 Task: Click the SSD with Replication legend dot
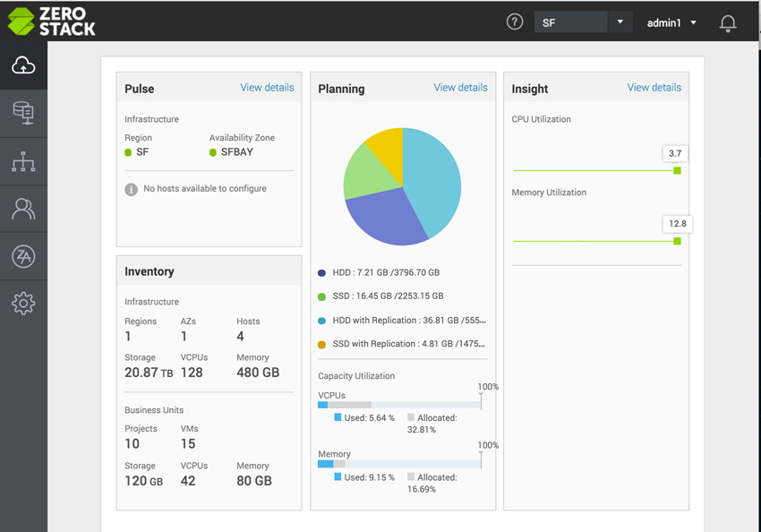(321, 345)
